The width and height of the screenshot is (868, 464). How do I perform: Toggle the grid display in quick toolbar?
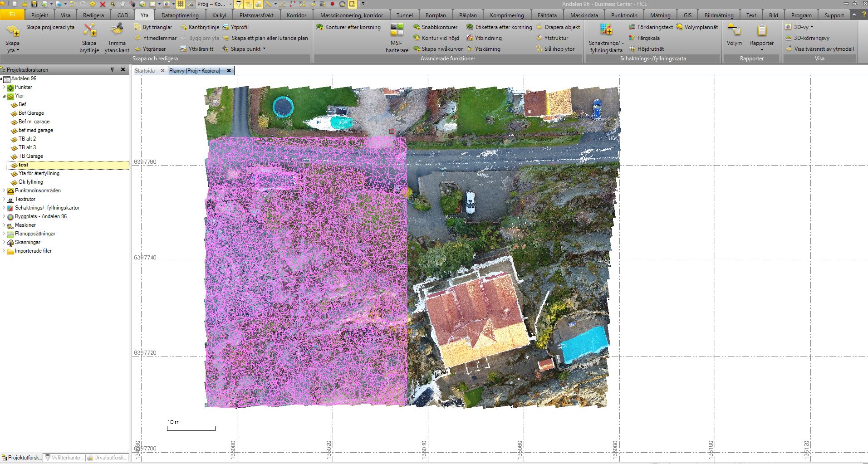[x=181, y=4]
